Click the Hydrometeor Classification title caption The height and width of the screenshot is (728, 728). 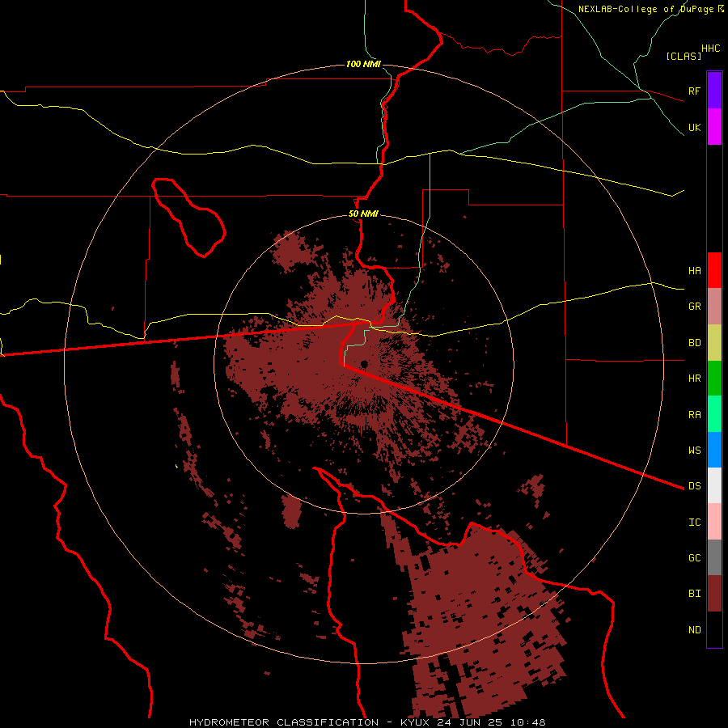[x=367, y=722]
